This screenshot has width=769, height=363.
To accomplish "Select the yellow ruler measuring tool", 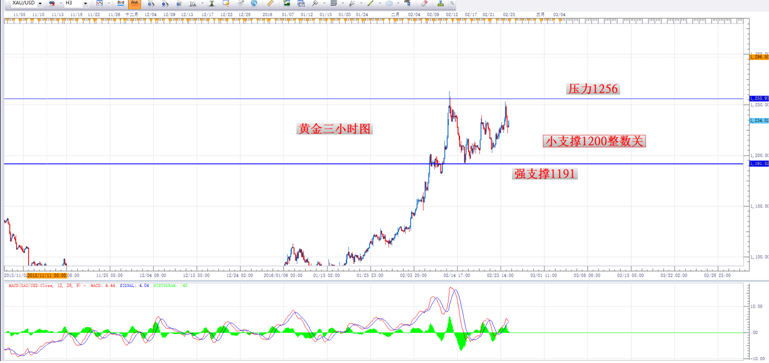I will pos(270,3).
